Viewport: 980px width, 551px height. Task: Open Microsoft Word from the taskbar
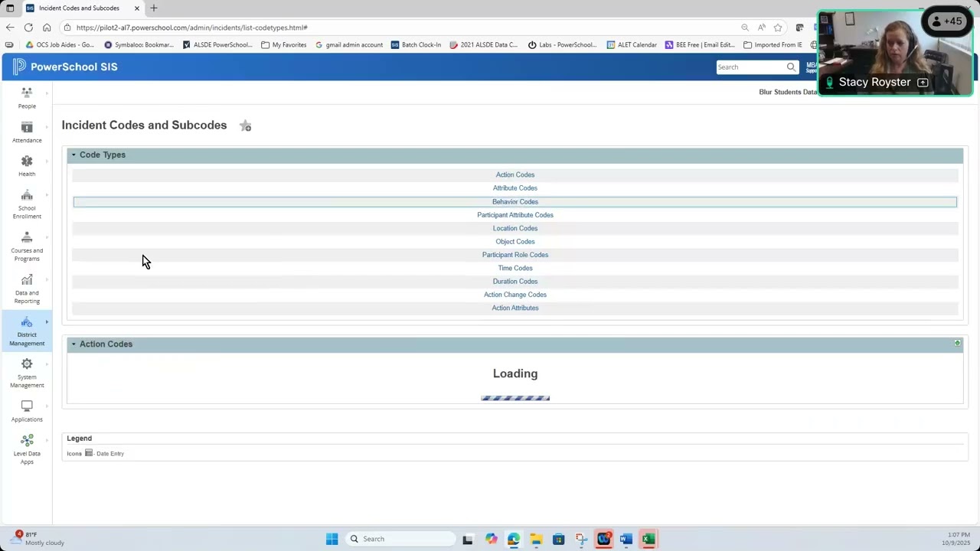[x=626, y=539]
